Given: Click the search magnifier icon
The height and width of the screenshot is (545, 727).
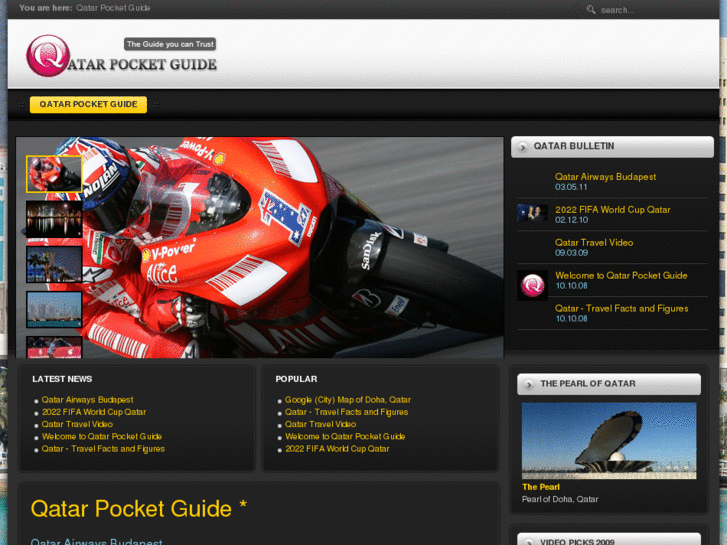Looking at the screenshot, I should (591, 9).
